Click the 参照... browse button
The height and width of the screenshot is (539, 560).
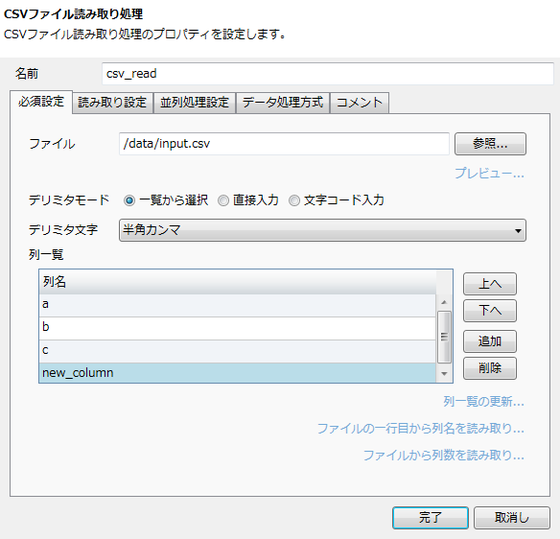point(490,144)
